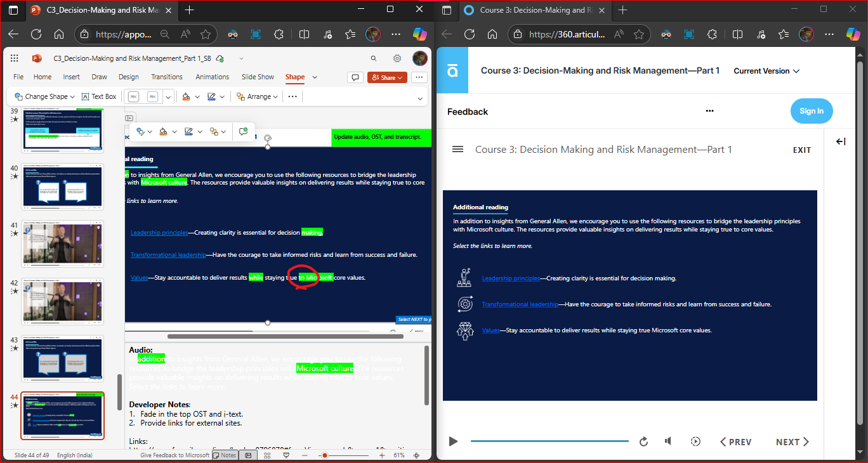The image size is (868, 463).
Task: Toggle the Notes pane in status bar
Action: tap(225, 455)
